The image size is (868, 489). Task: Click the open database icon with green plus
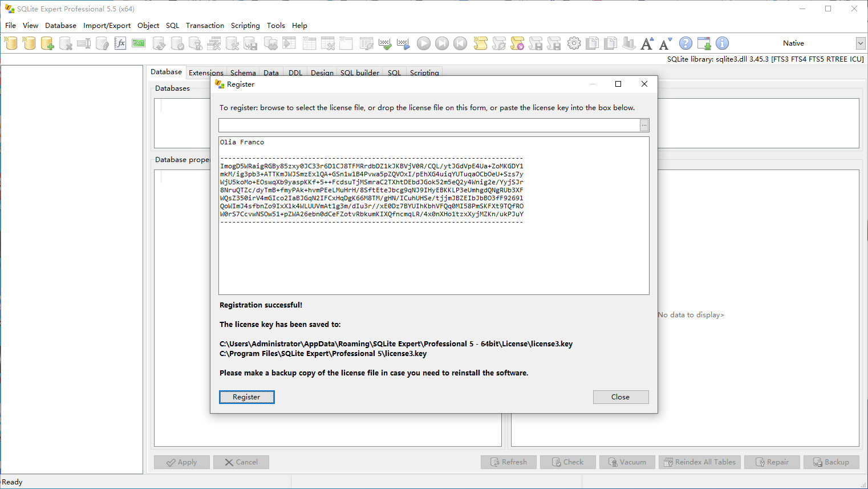[x=47, y=43]
